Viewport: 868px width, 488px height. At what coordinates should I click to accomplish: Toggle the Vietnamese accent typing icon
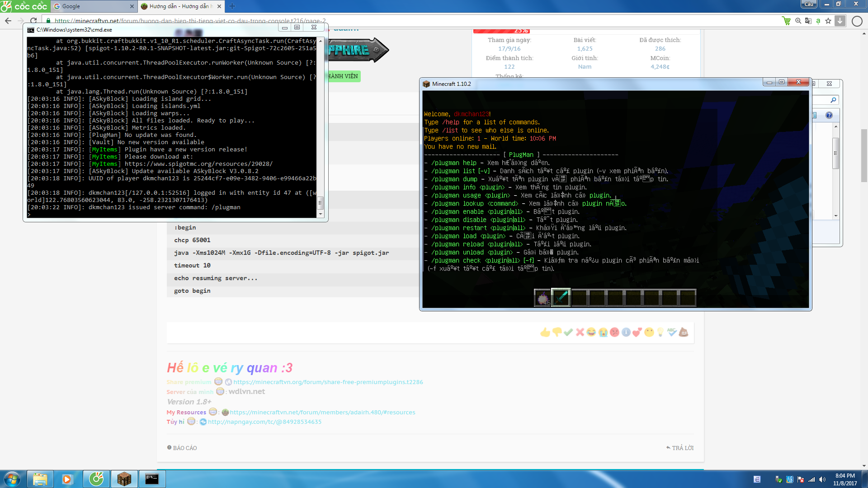pos(818,21)
